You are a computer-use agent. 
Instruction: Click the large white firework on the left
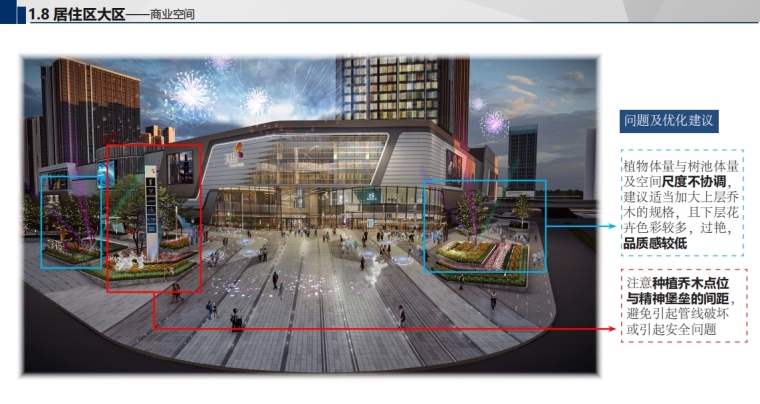click(190, 93)
